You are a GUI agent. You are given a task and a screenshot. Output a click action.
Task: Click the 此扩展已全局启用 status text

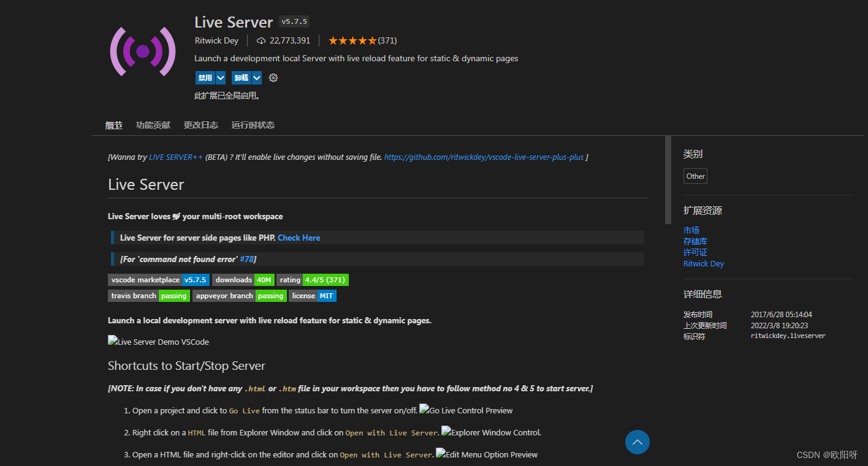tap(227, 96)
